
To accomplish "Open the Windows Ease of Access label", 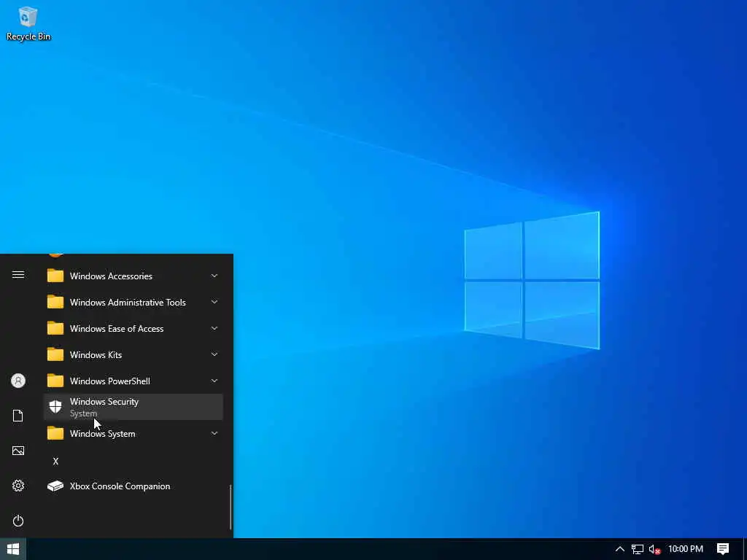I will coord(117,329).
